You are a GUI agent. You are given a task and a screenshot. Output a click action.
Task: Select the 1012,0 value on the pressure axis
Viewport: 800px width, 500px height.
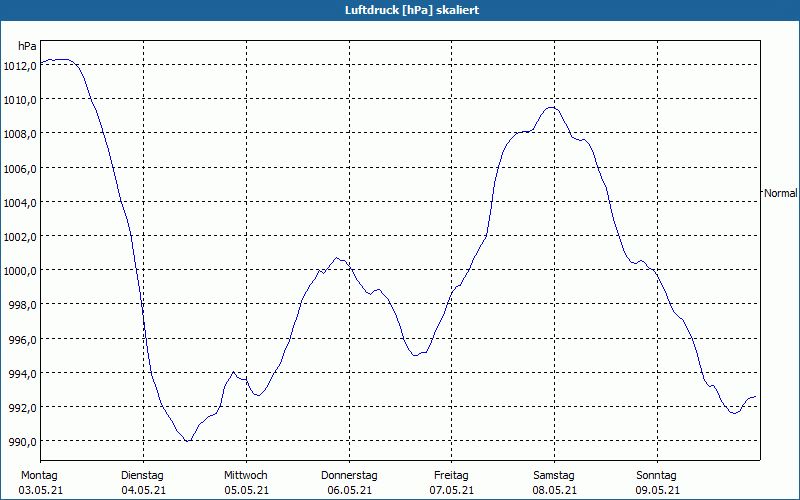(x=20, y=65)
